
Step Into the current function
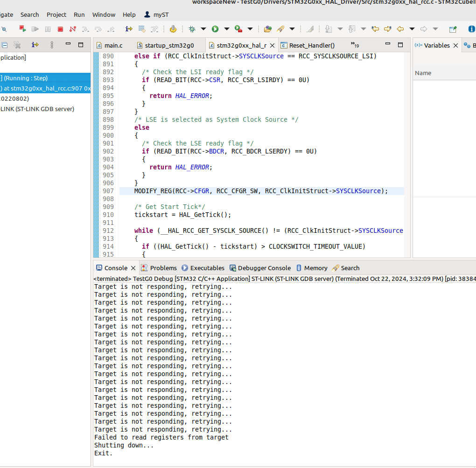pyautogui.click(x=84, y=29)
